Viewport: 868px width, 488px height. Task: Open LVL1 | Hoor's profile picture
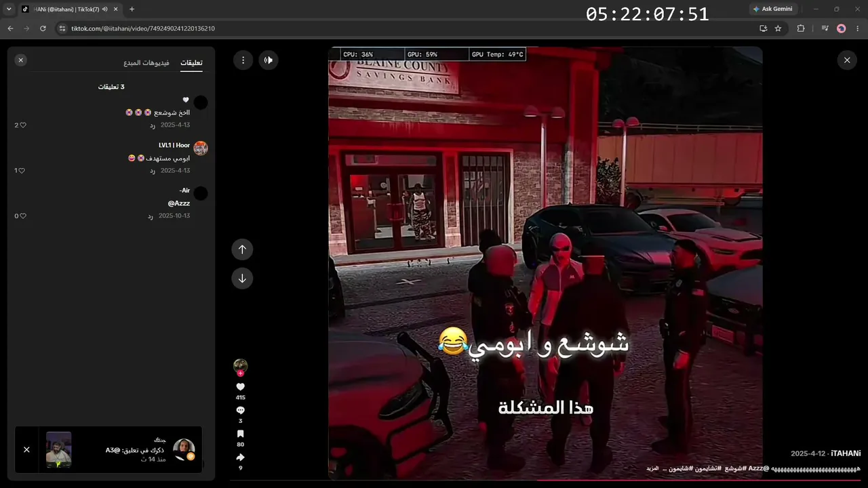[201, 148]
